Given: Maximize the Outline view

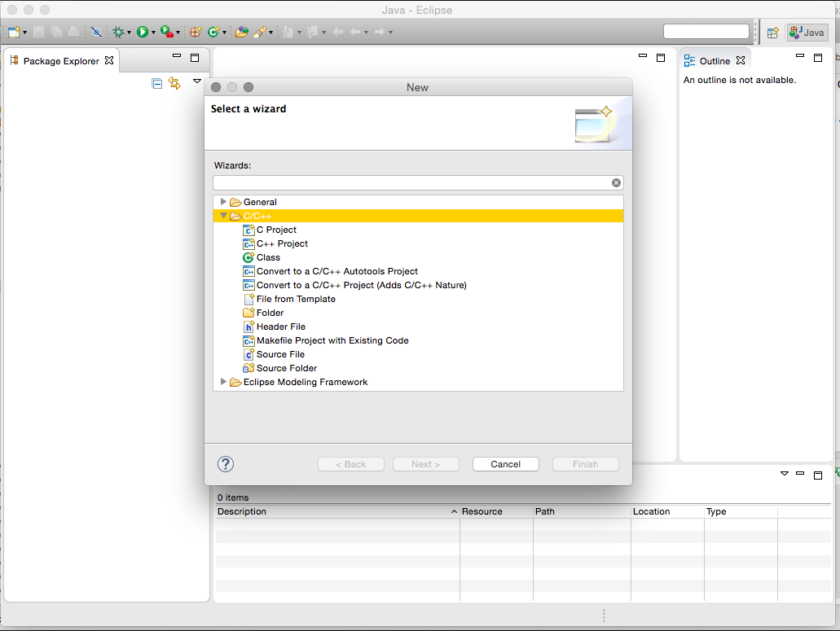Looking at the screenshot, I should coord(818,58).
